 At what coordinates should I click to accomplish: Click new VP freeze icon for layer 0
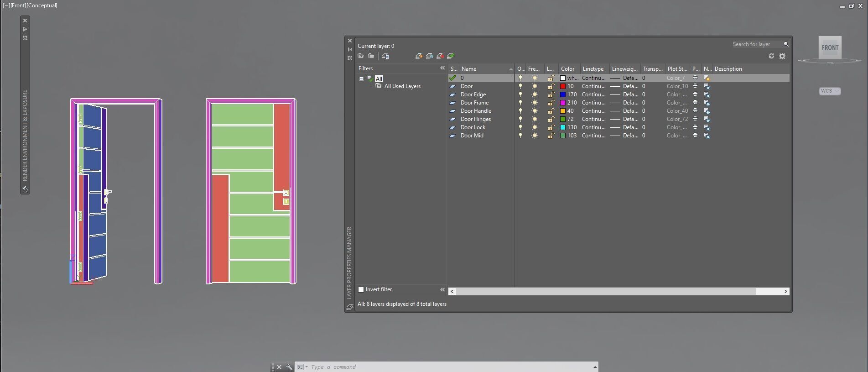[x=707, y=78]
